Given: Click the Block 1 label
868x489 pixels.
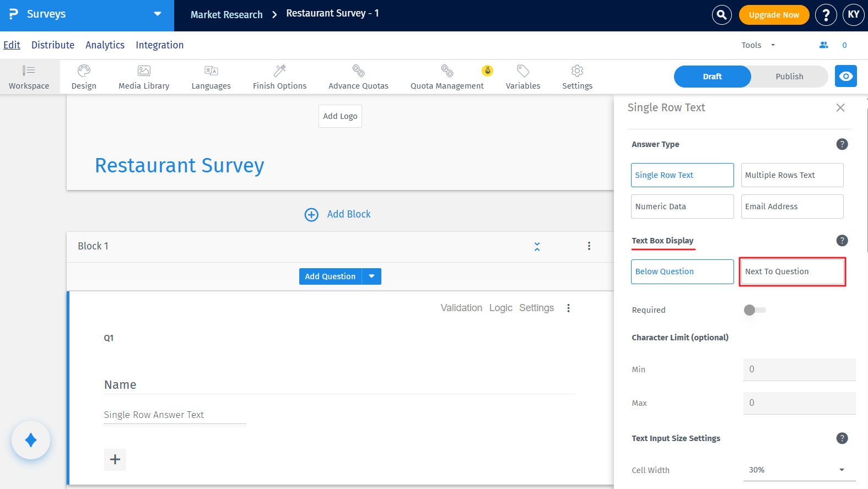Looking at the screenshot, I should pos(93,246).
